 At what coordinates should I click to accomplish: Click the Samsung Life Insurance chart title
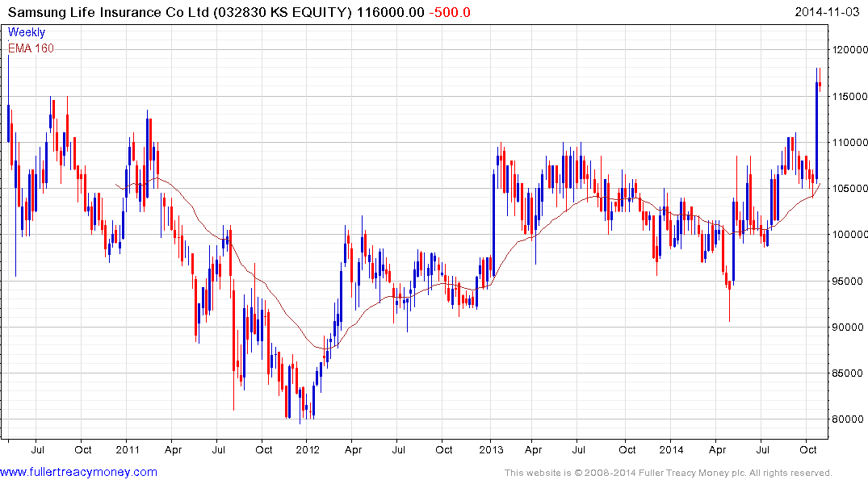coord(179,12)
